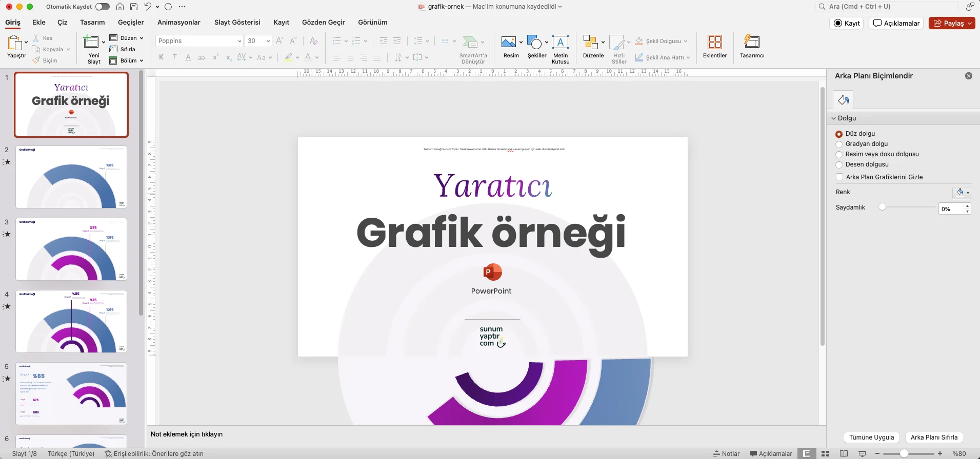980x459 pixels.
Task: Insert a Metin Kutusu (Text Box)
Action: point(560,42)
